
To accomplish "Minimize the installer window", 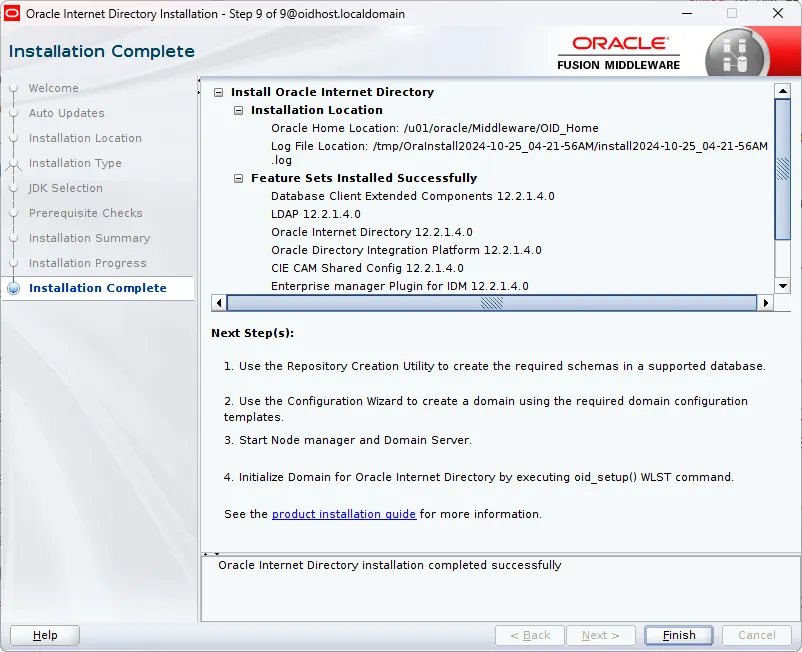I will pos(687,13).
